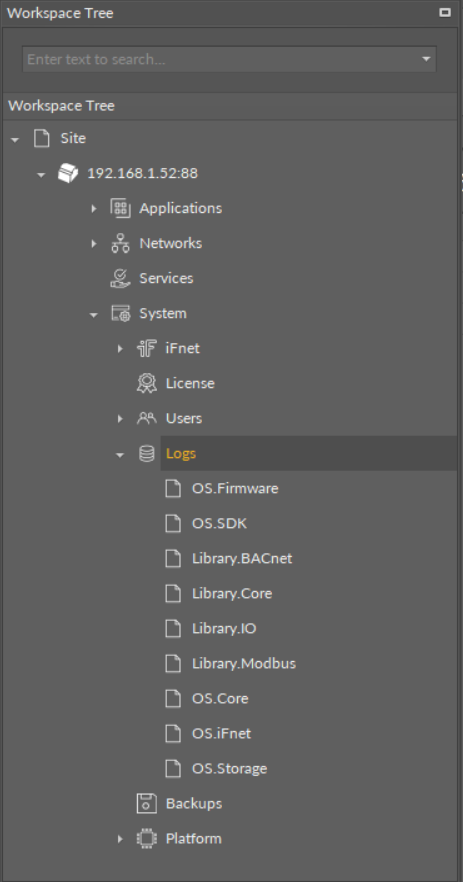Image resolution: width=463 pixels, height=882 pixels.
Task: Click the Platform chip icon
Action: (x=146, y=839)
